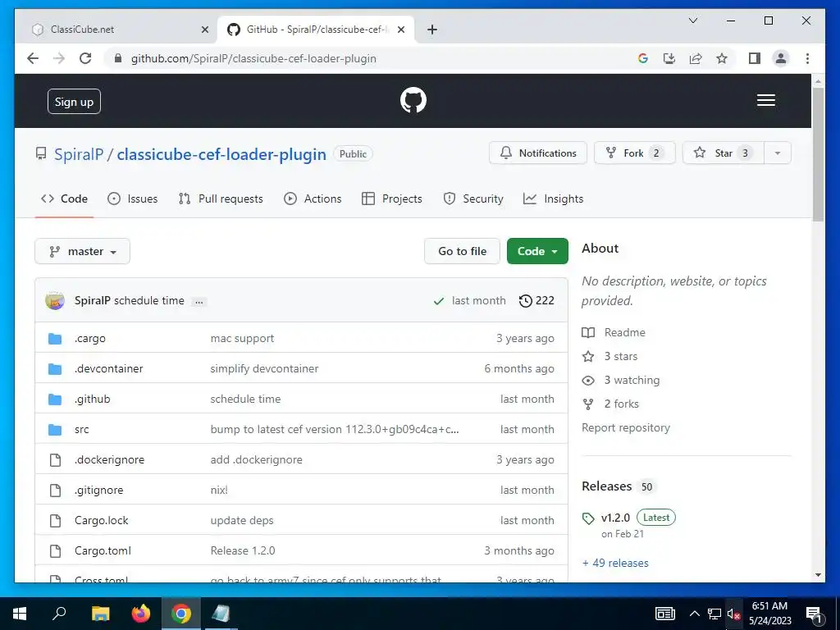Image resolution: width=840 pixels, height=630 pixels.
Task: Click the Chrome profile avatar icon
Action: point(781,58)
